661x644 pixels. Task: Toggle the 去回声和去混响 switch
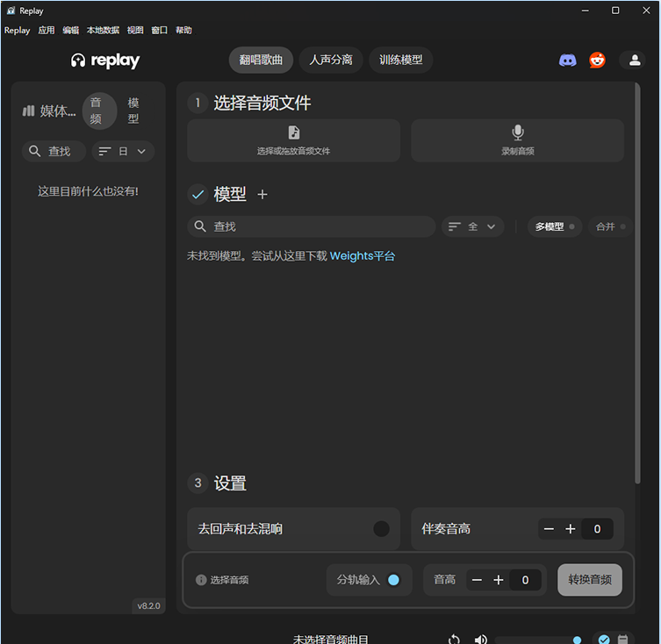381,529
